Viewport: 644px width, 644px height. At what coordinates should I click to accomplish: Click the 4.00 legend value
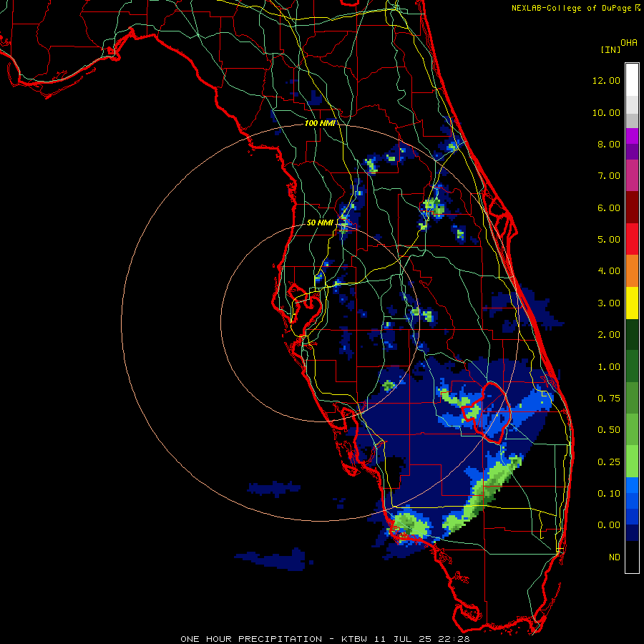(609, 271)
